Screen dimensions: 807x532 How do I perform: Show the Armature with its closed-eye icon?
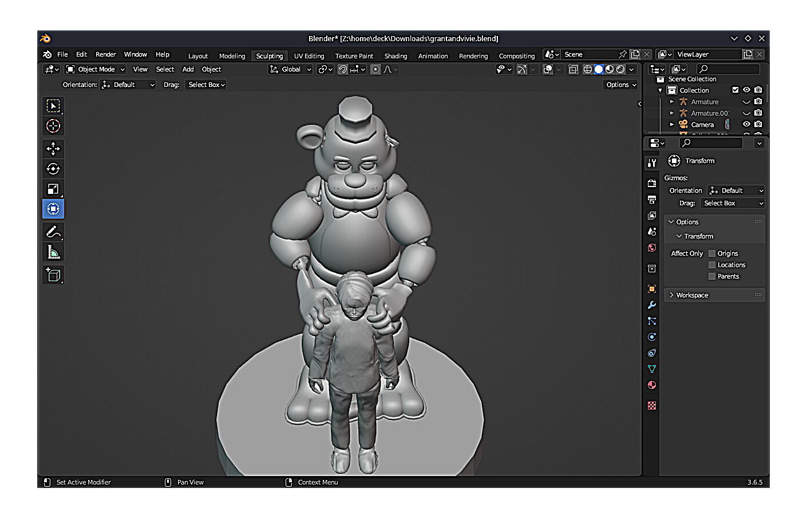pyautogui.click(x=746, y=102)
